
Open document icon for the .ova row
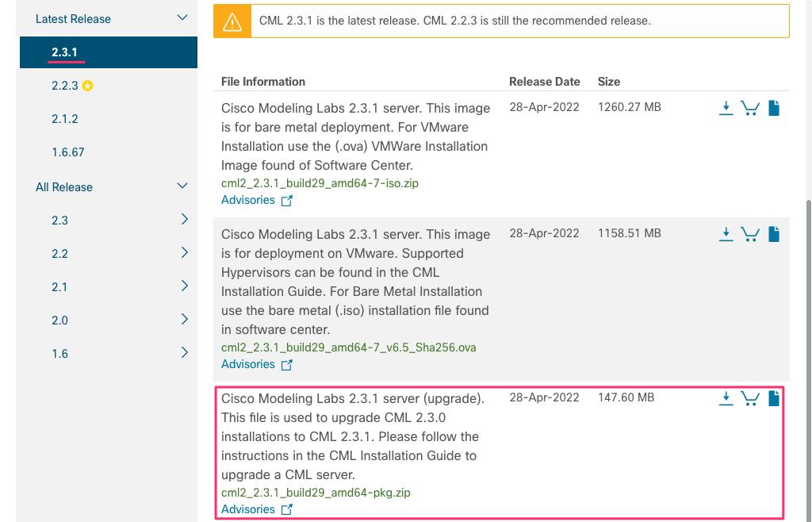tap(774, 234)
